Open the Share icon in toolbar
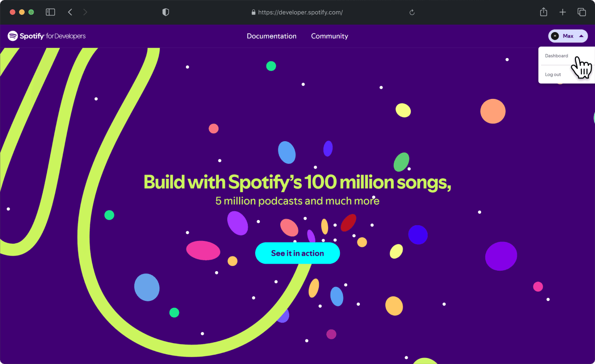Viewport: 595px width, 364px height. coord(543,12)
